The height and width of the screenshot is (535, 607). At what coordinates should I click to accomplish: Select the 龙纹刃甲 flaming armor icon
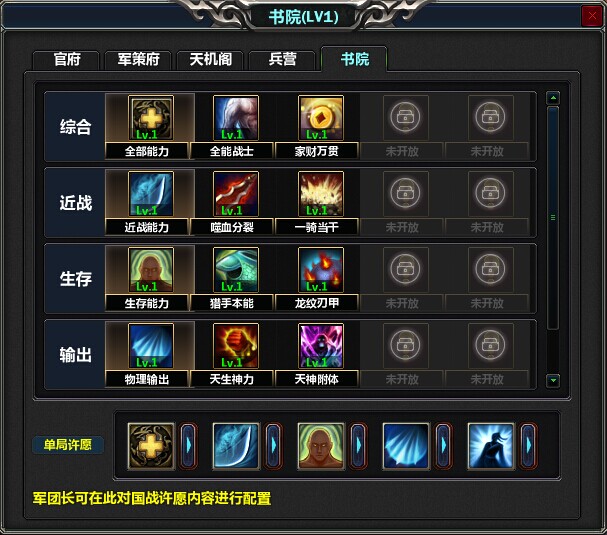pos(321,270)
